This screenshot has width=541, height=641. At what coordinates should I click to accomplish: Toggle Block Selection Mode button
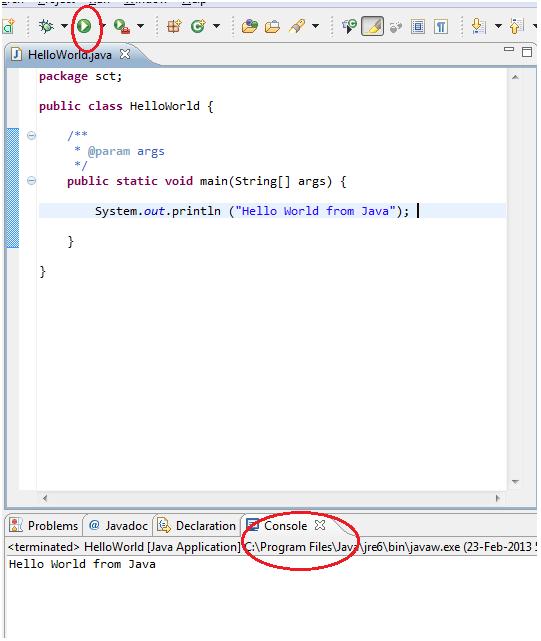point(418,27)
